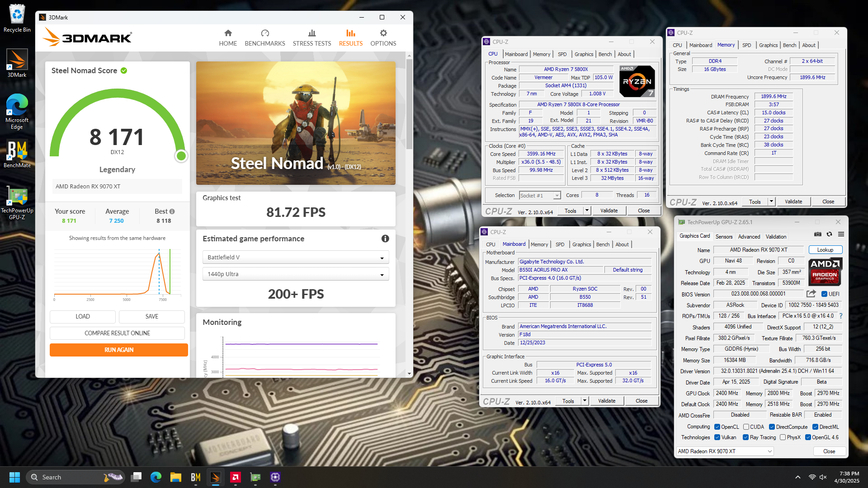Toggle the DirectCompute checkbox in GPU-Z

[x=772, y=427]
